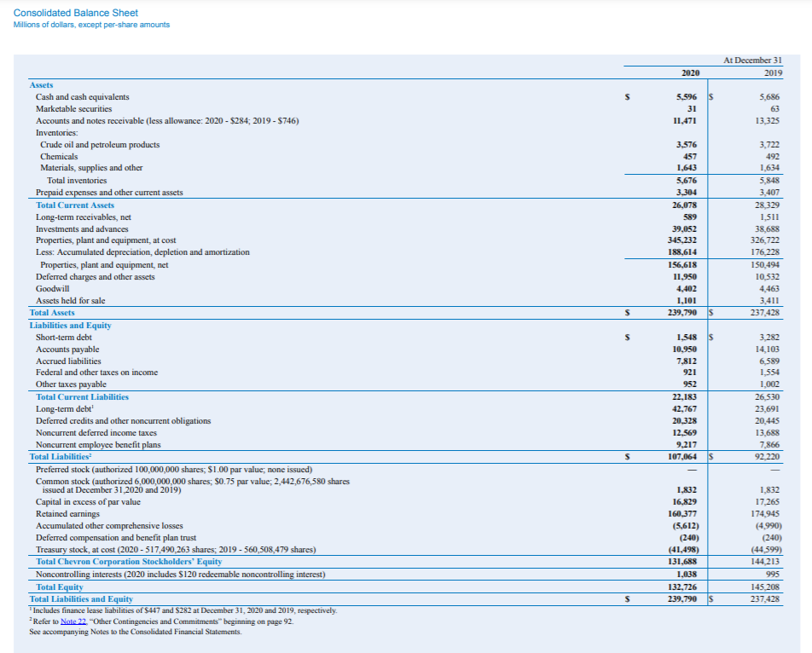Click the Total Assets row label
Screen dimensions: 812x653
click(52, 313)
